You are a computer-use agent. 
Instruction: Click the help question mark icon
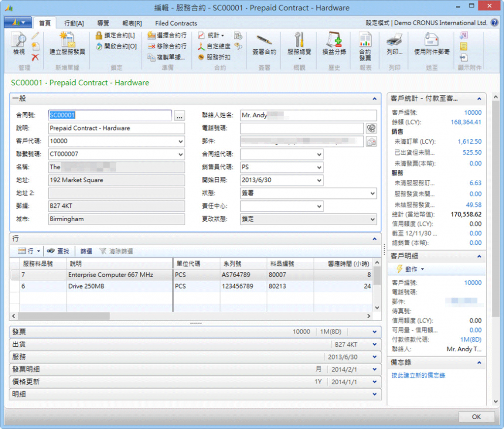click(495, 23)
